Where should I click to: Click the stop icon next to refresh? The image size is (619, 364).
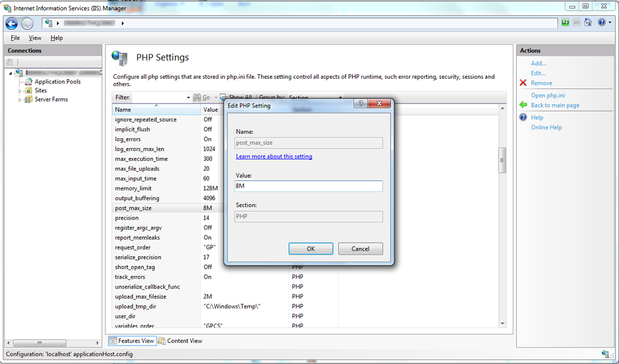click(x=577, y=22)
